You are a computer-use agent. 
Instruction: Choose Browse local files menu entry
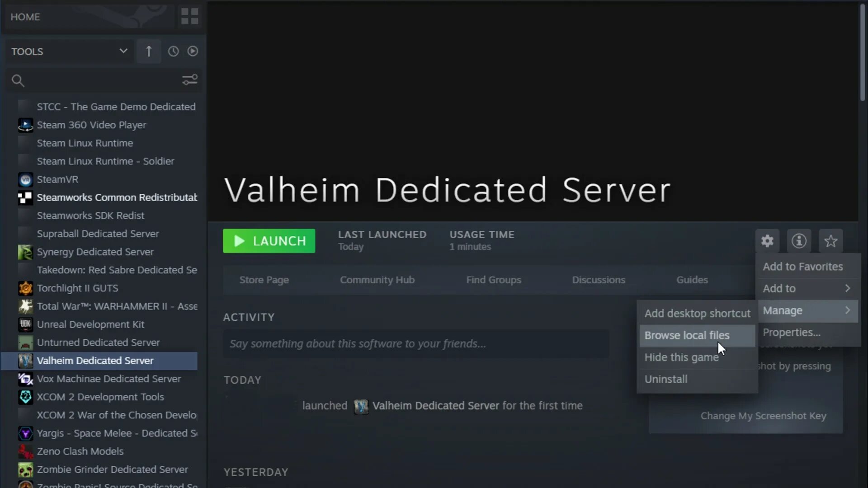pos(687,335)
